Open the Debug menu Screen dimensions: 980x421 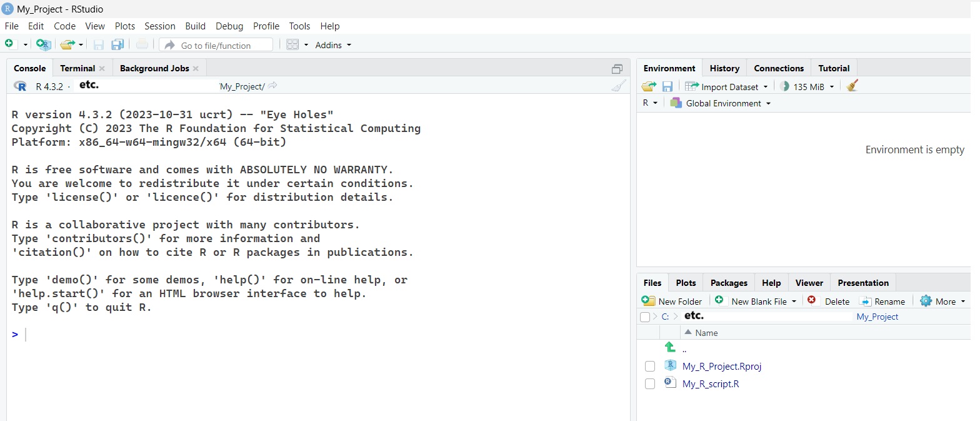coord(229,26)
